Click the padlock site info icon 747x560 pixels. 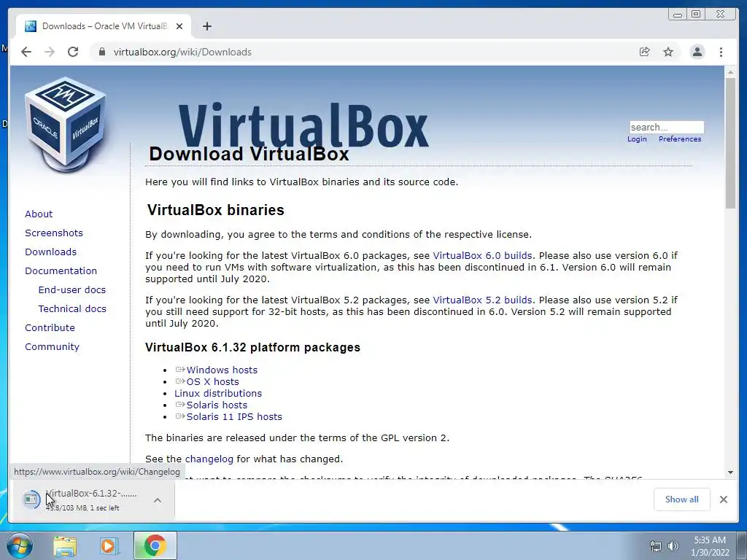click(x=101, y=52)
